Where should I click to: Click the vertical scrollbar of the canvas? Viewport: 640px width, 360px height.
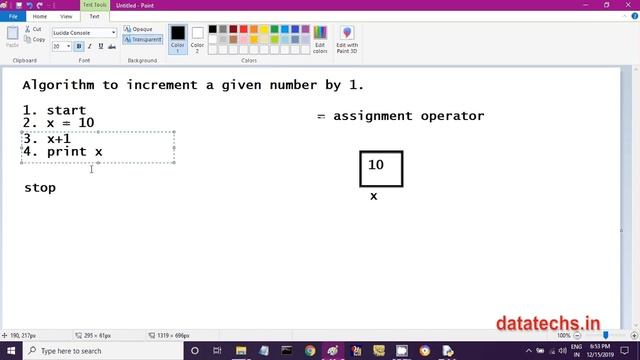[636, 196]
